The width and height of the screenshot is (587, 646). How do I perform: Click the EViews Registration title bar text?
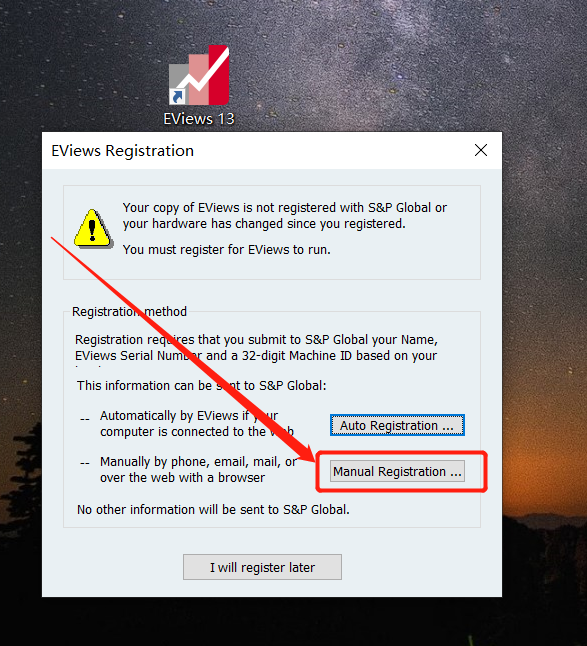[122, 151]
